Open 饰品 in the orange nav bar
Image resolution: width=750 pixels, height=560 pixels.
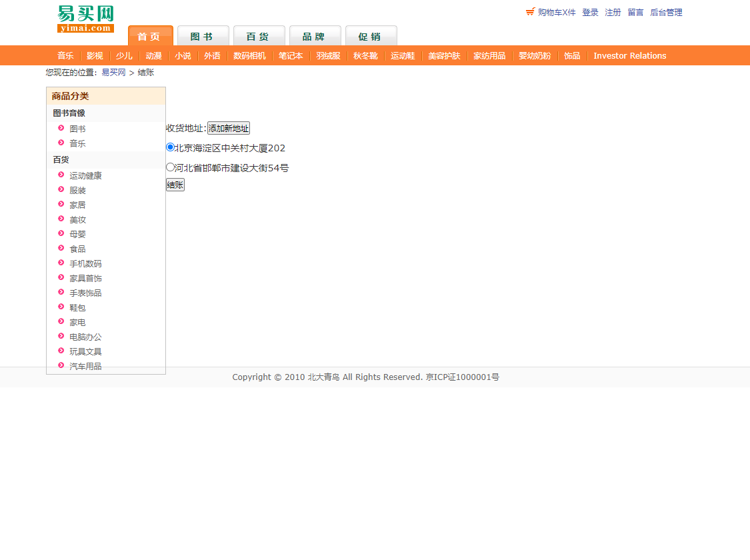[x=572, y=56]
